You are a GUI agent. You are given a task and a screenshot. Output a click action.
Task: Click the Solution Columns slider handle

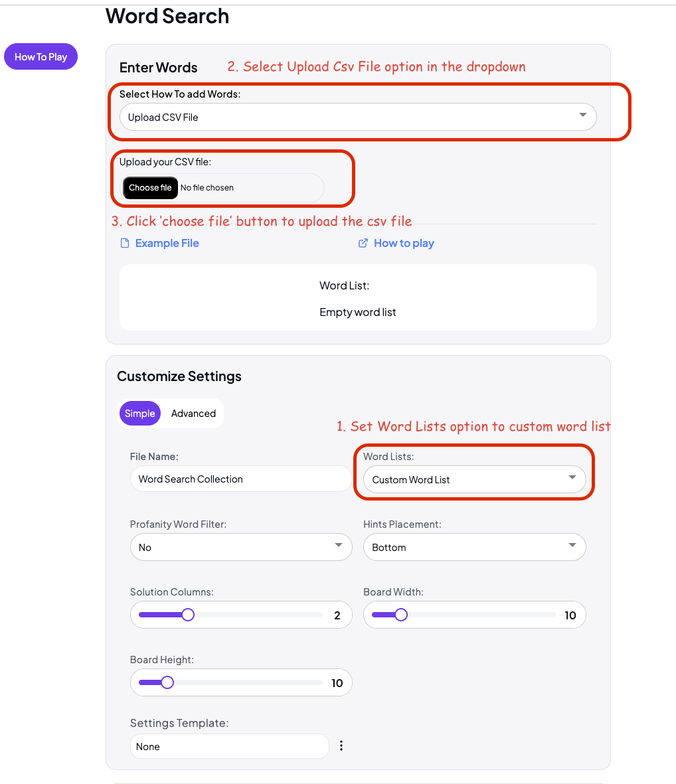pyautogui.click(x=188, y=615)
